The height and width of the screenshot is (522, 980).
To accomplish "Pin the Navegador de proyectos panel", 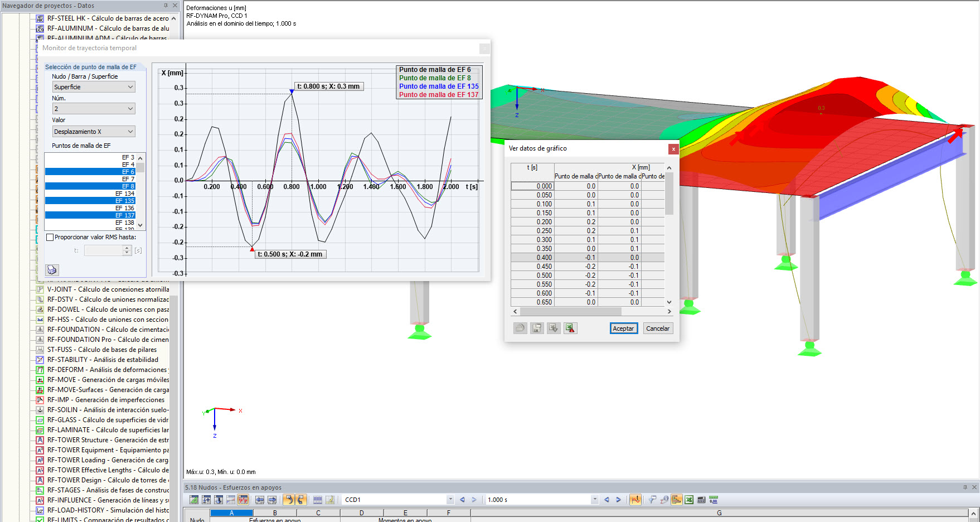I will [166, 6].
